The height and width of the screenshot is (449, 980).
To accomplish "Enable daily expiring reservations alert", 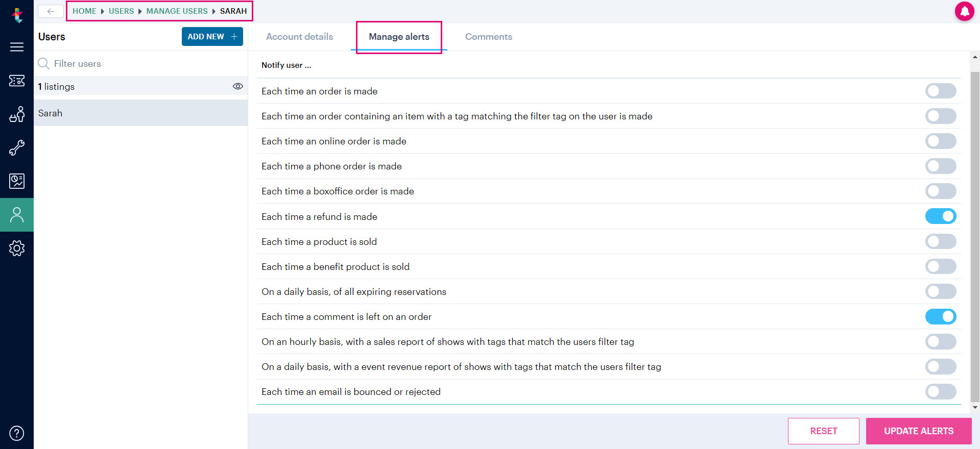I will [x=941, y=291].
